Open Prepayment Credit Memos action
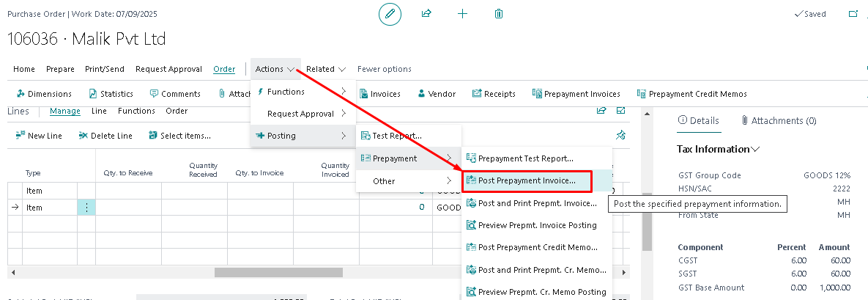This screenshot has width=868, height=300. coord(692,94)
